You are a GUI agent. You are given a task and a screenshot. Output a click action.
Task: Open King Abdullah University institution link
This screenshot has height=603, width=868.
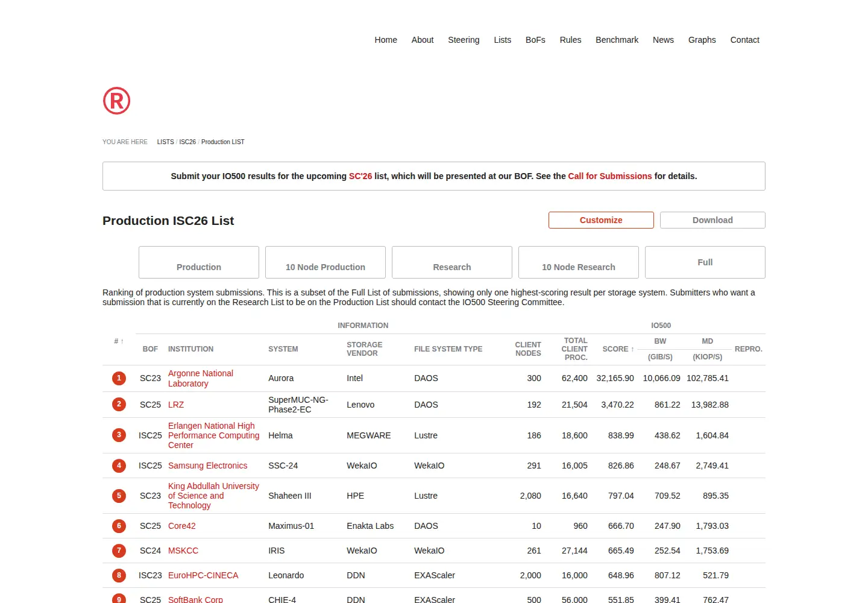tap(213, 496)
